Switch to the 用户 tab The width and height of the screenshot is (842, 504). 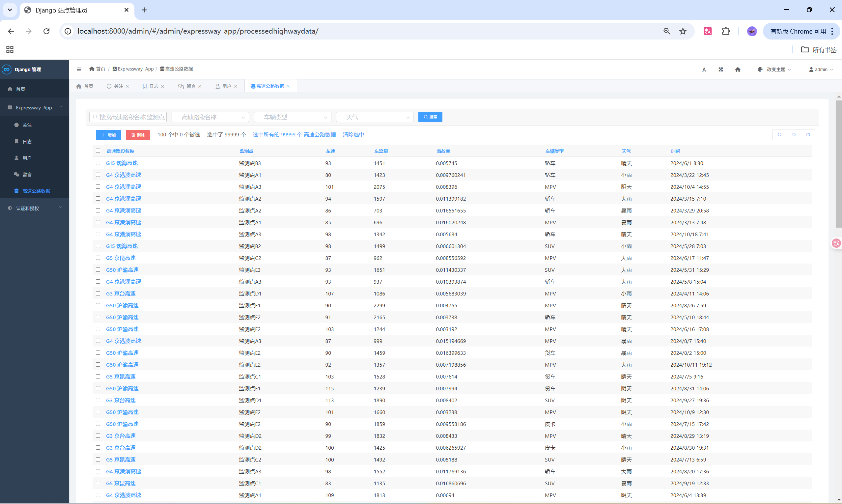pyautogui.click(x=226, y=86)
